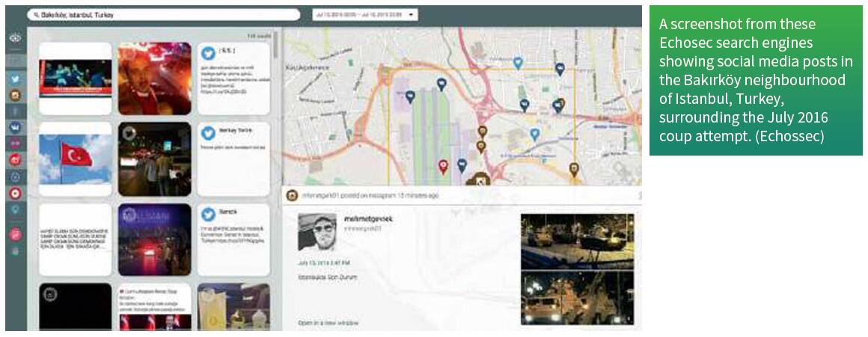The width and height of the screenshot is (868, 337).
Task: Select the dark blue pin left of runway
Action: pos(410,96)
